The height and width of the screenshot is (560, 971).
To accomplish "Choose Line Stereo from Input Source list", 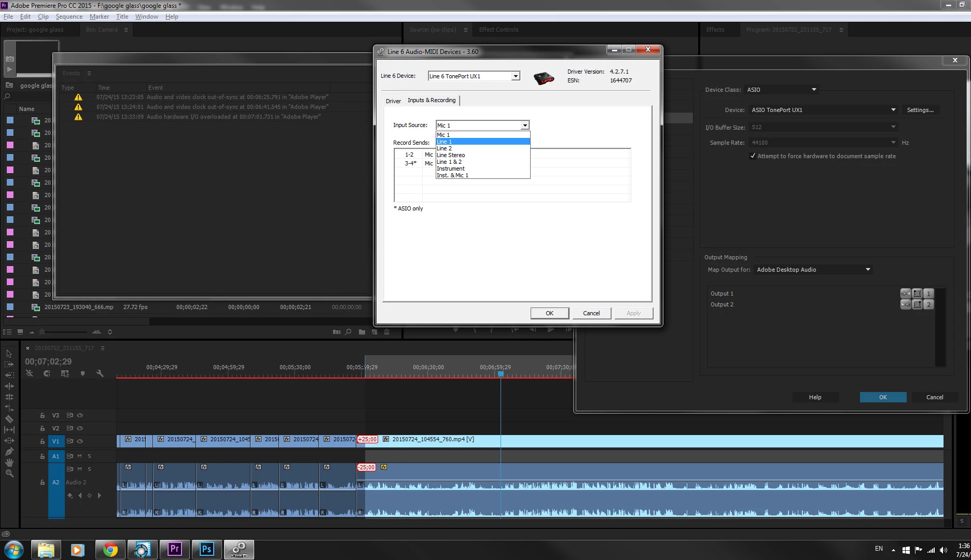I will [483, 155].
